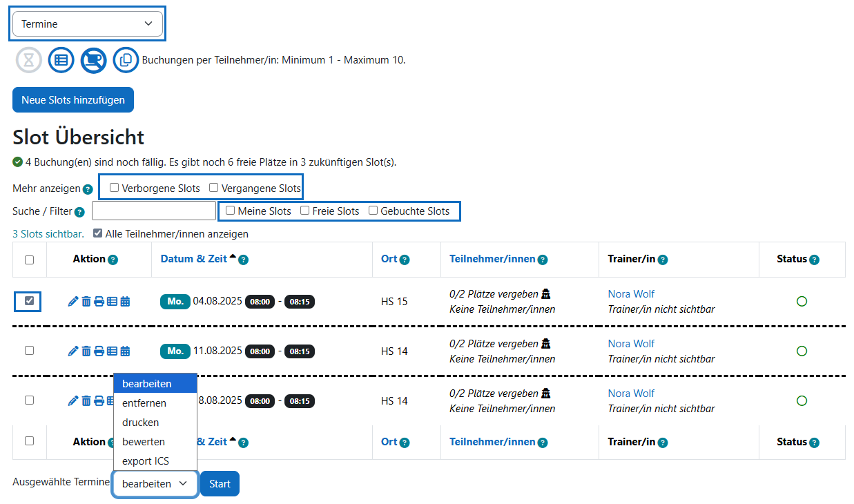Image resolution: width=854 pixels, height=504 pixels.
Task: Click the table list icon at the top
Action: [x=61, y=60]
